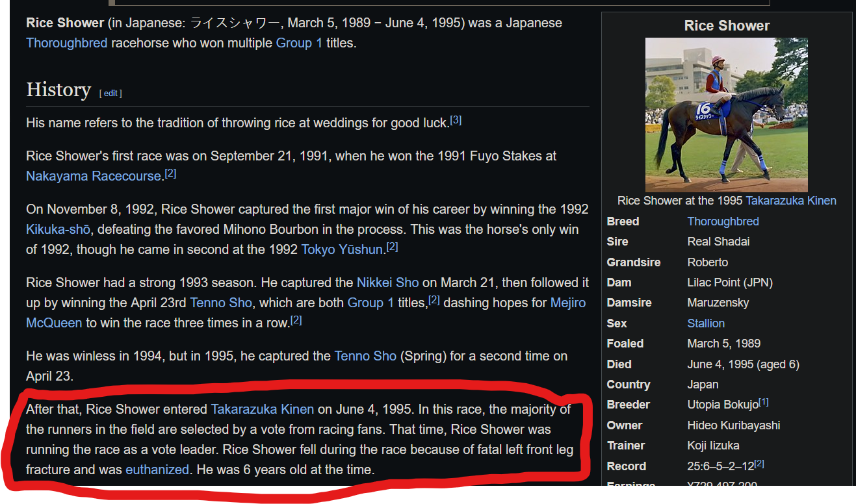Open citation [1] beside Utopia Bokujo
Viewport: 856px width, 504px height.
764,402
